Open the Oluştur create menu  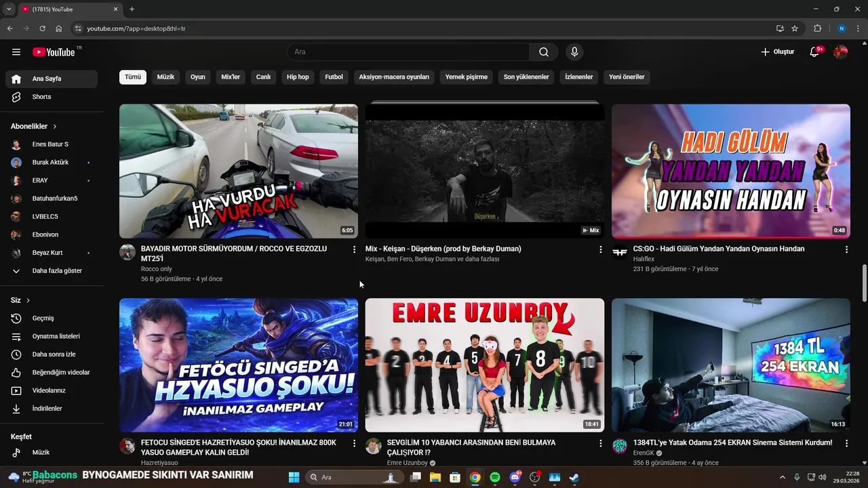tap(777, 52)
